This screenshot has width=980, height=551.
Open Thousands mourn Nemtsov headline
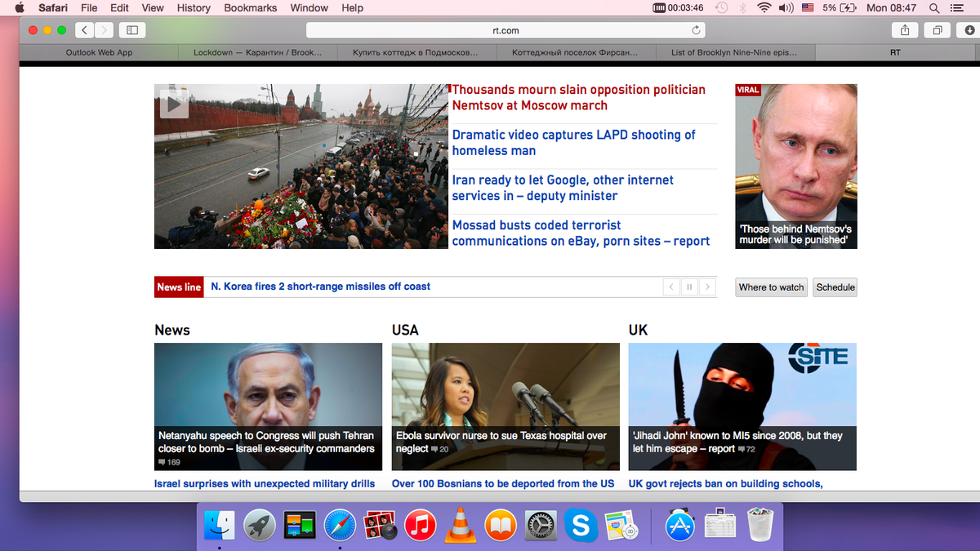579,97
